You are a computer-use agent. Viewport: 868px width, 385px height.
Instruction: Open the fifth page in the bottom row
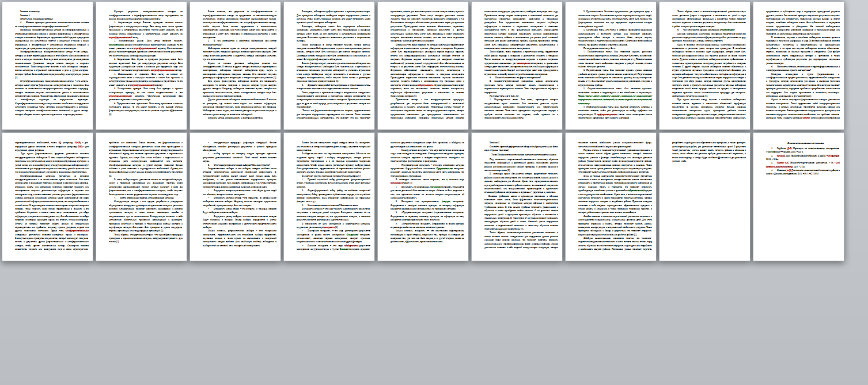[x=423, y=197]
